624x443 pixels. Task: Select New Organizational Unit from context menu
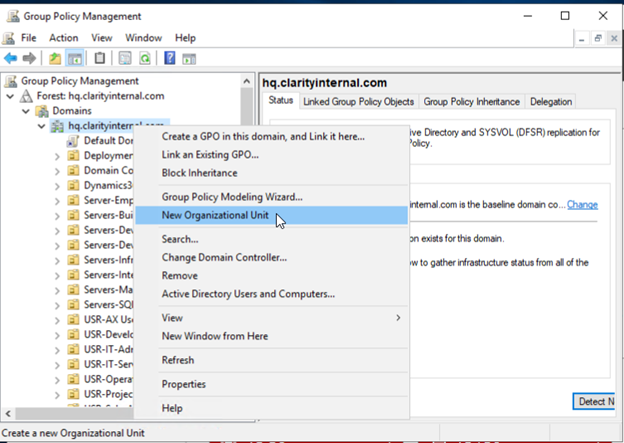click(271, 215)
